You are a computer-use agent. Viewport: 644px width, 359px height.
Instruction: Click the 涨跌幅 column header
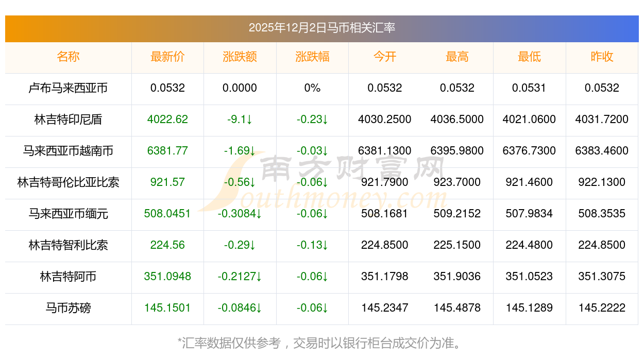click(x=312, y=57)
